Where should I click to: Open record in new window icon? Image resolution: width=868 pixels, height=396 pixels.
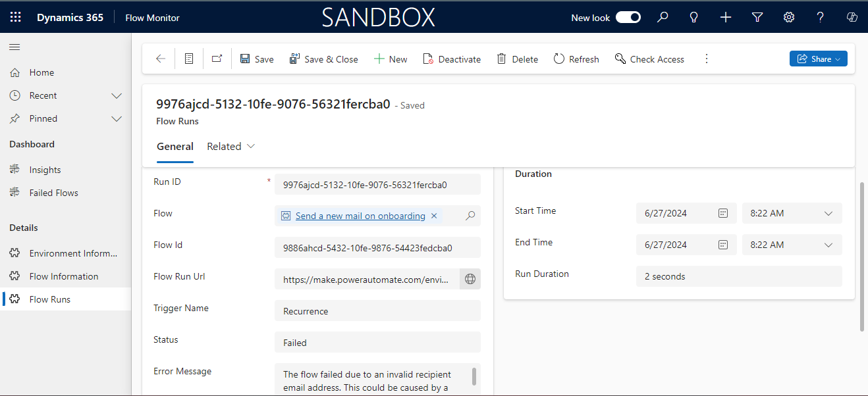pyautogui.click(x=217, y=59)
